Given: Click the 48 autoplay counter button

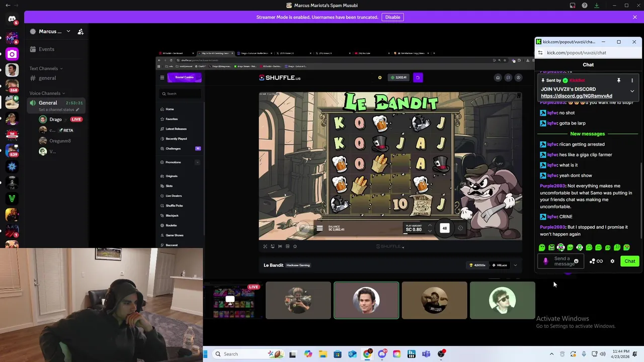Looking at the screenshot, I should (x=444, y=228).
